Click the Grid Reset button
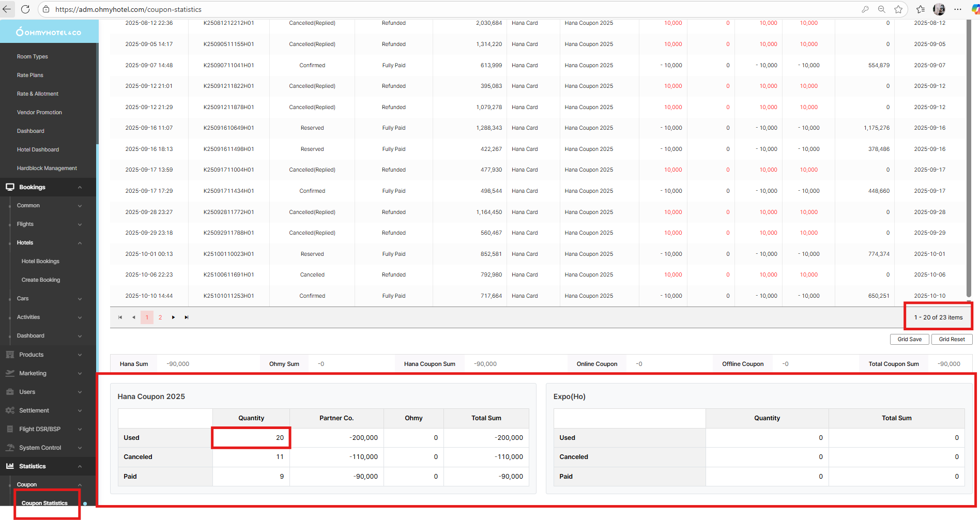Image resolution: width=980 pixels, height=520 pixels. [952, 340]
